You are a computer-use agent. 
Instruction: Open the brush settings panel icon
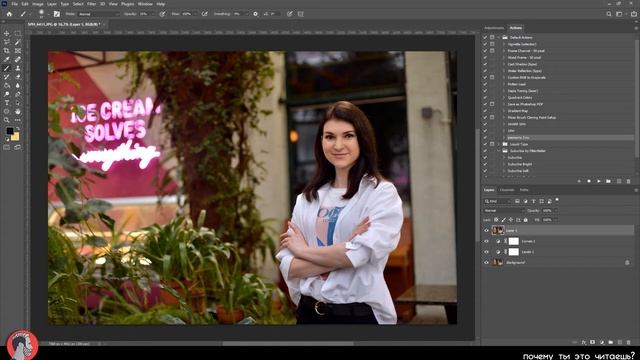coord(56,14)
